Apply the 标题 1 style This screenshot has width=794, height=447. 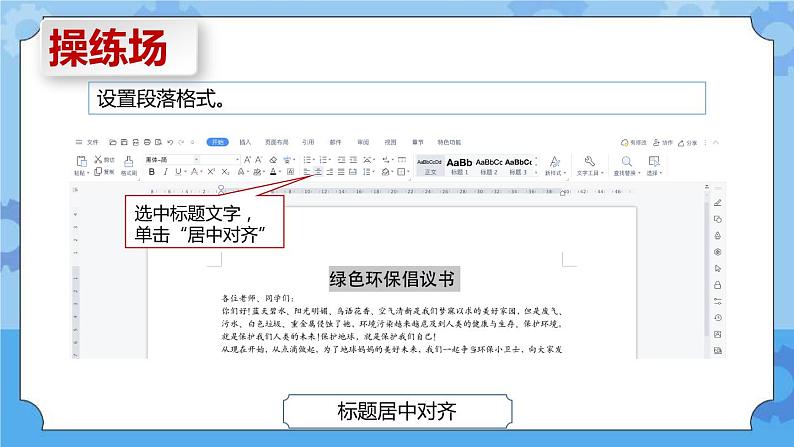click(x=459, y=166)
